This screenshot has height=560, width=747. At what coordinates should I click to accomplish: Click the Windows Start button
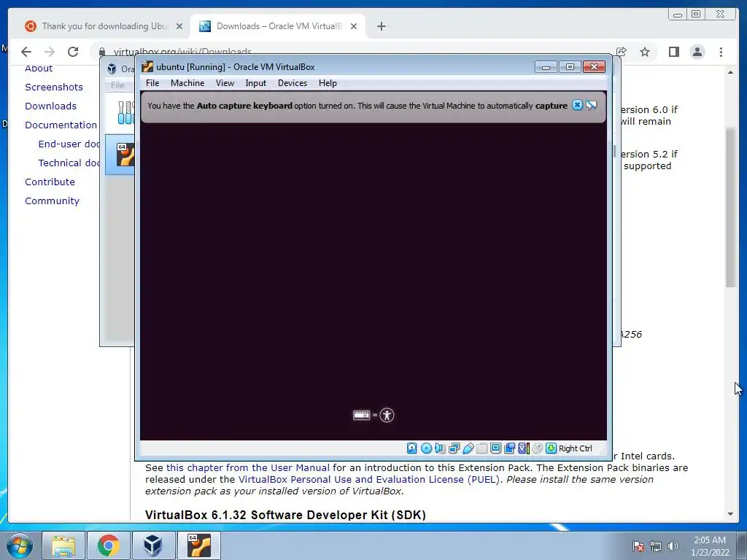pos(19,545)
